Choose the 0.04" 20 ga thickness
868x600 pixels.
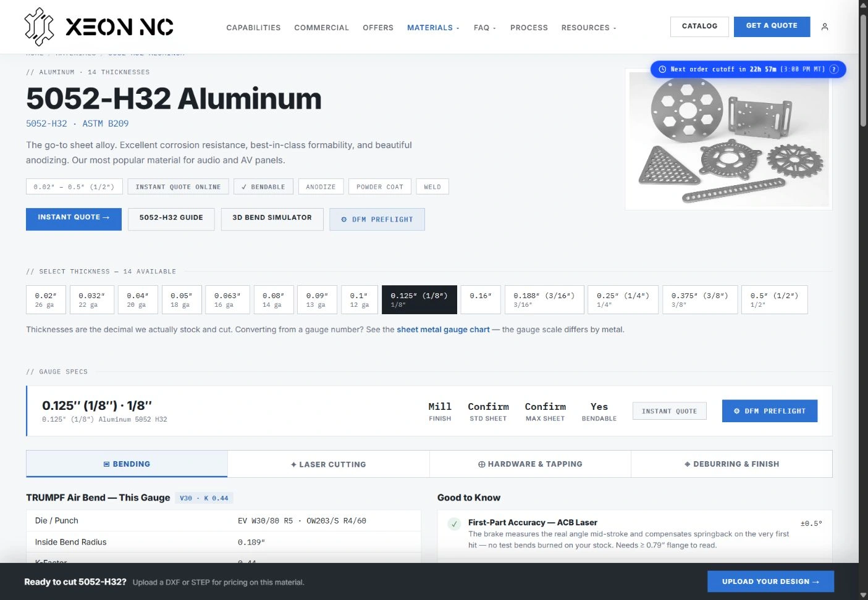(x=138, y=300)
